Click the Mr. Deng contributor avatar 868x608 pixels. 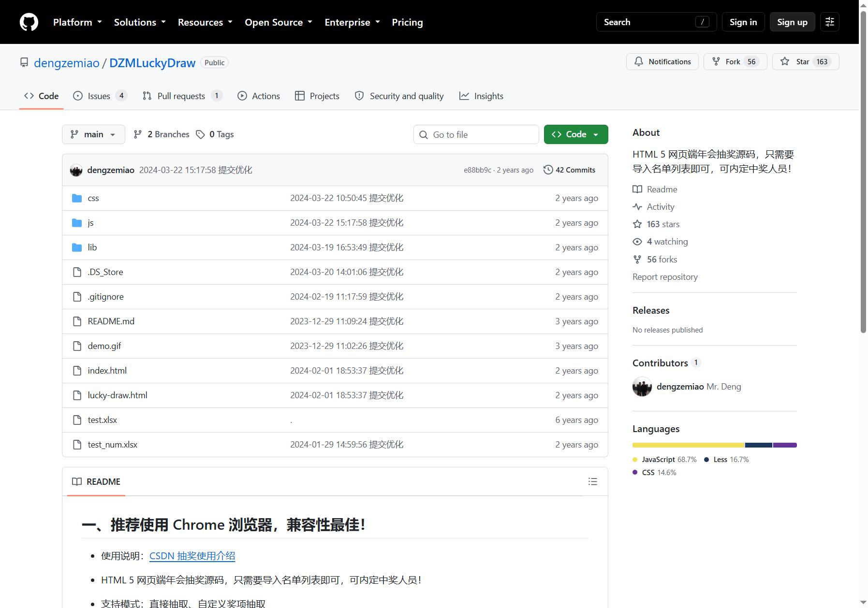pyautogui.click(x=642, y=387)
